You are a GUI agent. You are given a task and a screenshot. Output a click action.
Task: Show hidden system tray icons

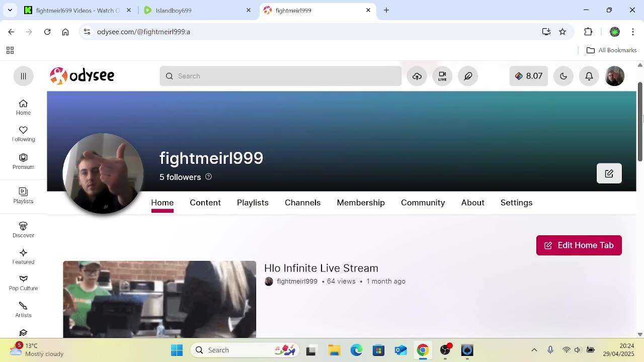coord(534,350)
